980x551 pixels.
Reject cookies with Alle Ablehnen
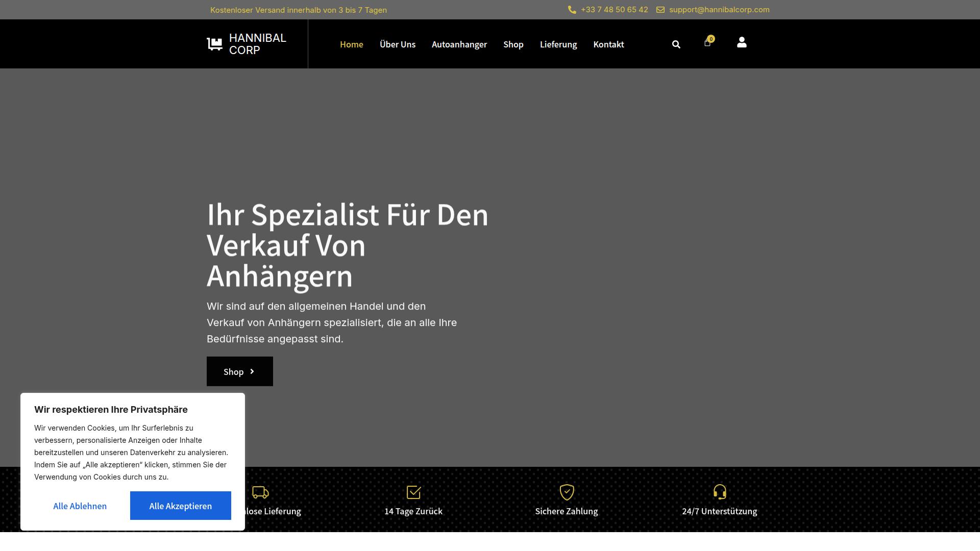point(80,506)
